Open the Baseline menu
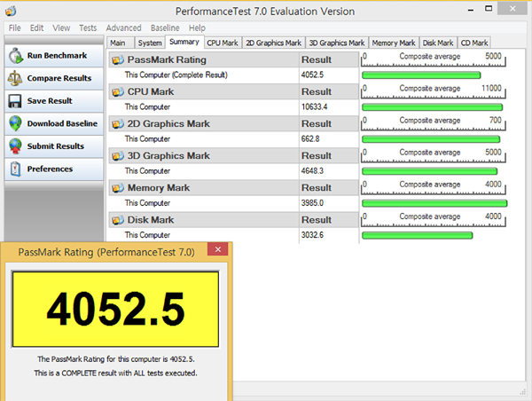Image resolution: width=532 pixels, height=401 pixels. pyautogui.click(x=165, y=28)
